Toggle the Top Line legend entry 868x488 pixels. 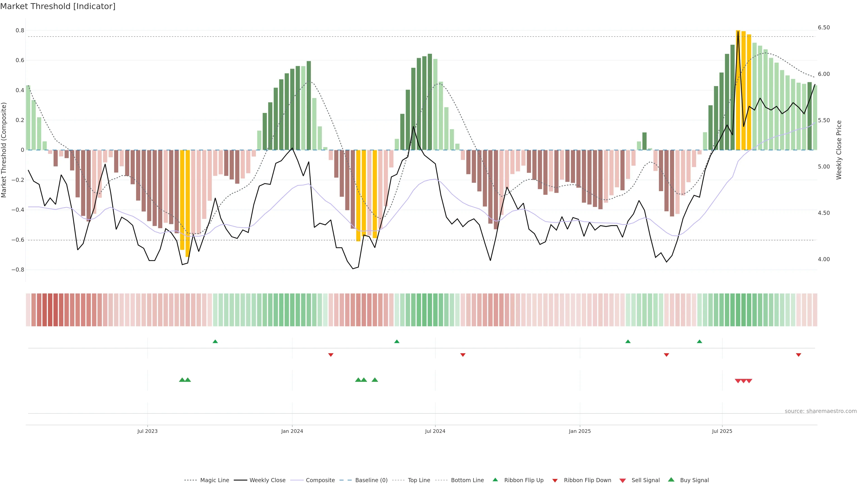tap(419, 480)
